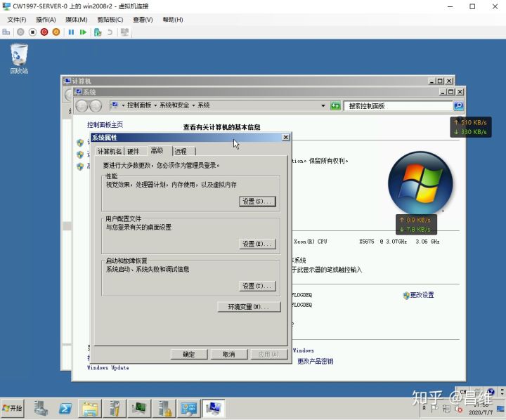The image size is (506, 420).
Task: Click the Start VM clock icon
Action: pyautogui.click(x=20, y=32)
